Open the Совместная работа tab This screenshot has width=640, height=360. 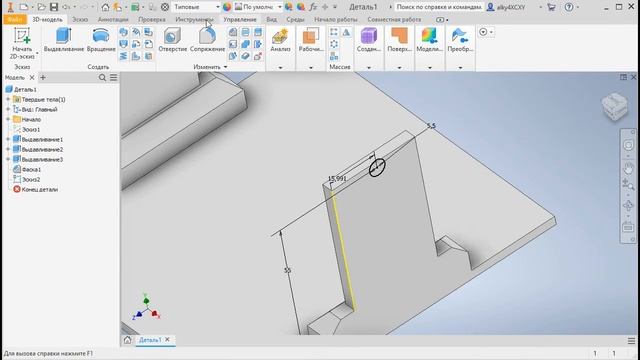pyautogui.click(x=394, y=19)
